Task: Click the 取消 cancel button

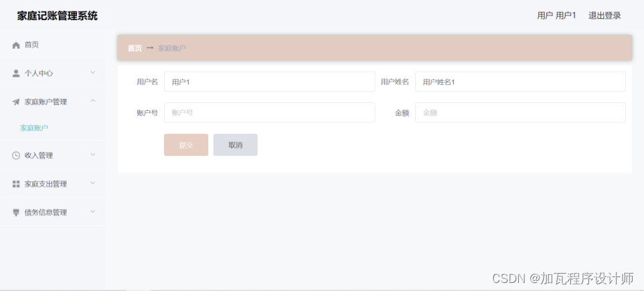Action: click(236, 145)
